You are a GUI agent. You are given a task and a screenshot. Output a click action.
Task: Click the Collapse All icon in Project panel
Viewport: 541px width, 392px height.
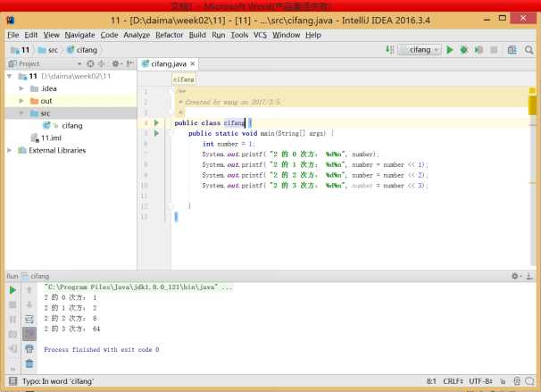pyautogui.click(x=102, y=63)
